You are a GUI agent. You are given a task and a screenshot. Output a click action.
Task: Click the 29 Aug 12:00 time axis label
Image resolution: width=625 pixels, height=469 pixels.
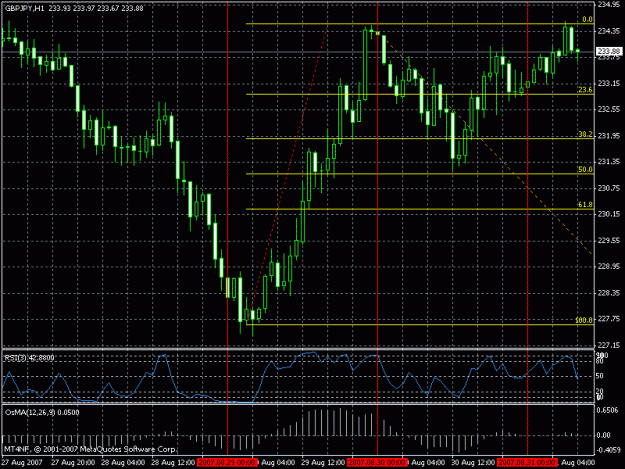coord(323,463)
